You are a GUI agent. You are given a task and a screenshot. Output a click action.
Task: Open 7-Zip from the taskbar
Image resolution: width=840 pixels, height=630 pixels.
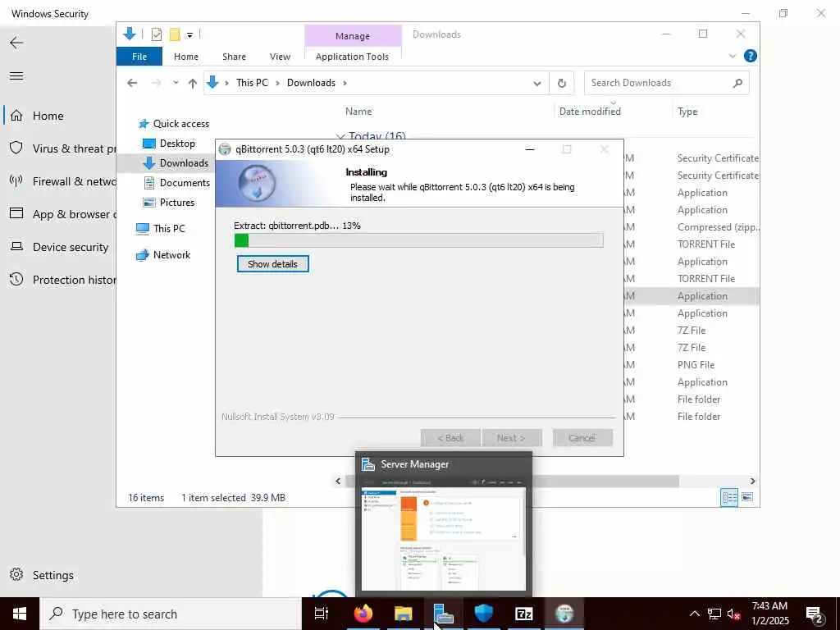pyautogui.click(x=523, y=614)
